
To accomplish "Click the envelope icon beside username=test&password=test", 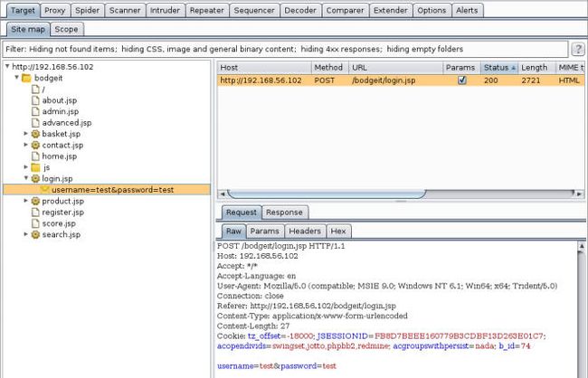I will (45, 189).
